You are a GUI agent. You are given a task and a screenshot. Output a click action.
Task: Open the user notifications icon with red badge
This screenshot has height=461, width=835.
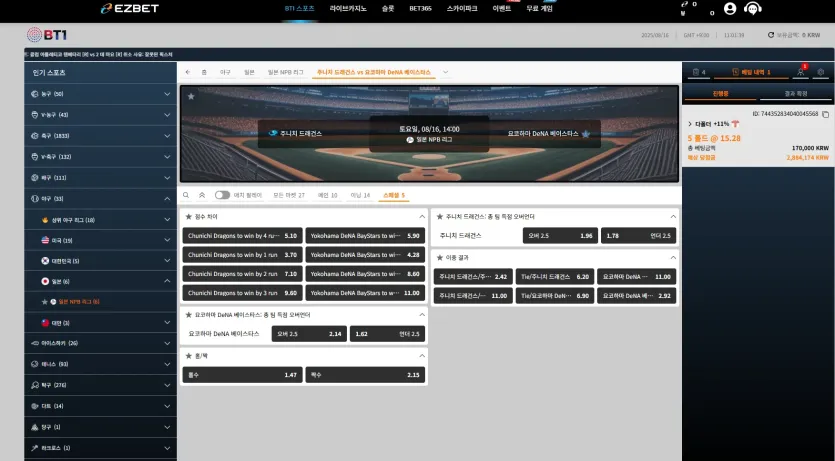[x=800, y=72]
